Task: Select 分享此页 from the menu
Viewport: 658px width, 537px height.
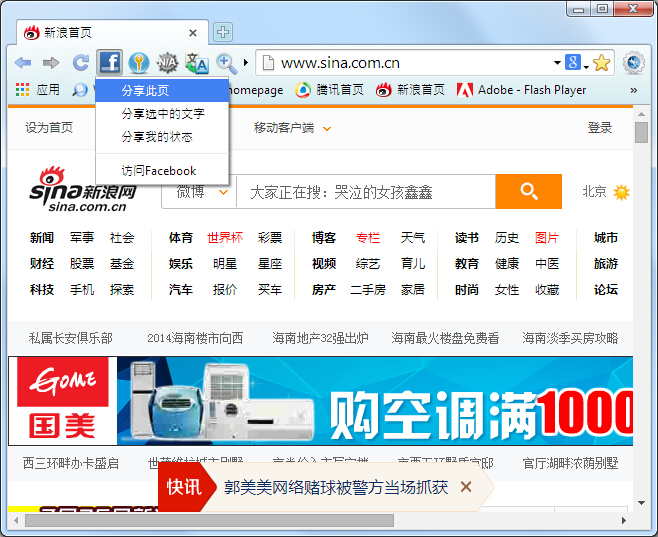Action: point(145,91)
